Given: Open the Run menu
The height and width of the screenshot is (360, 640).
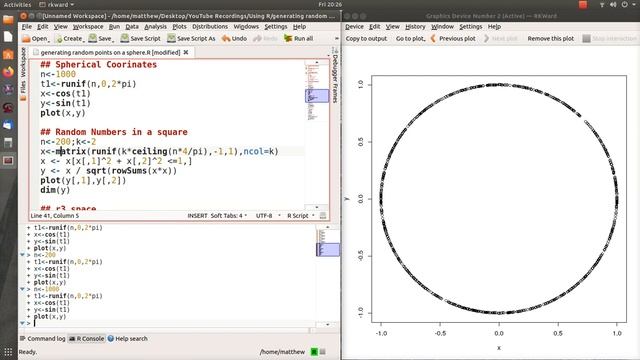Looking at the screenshot, I should 114,27.
